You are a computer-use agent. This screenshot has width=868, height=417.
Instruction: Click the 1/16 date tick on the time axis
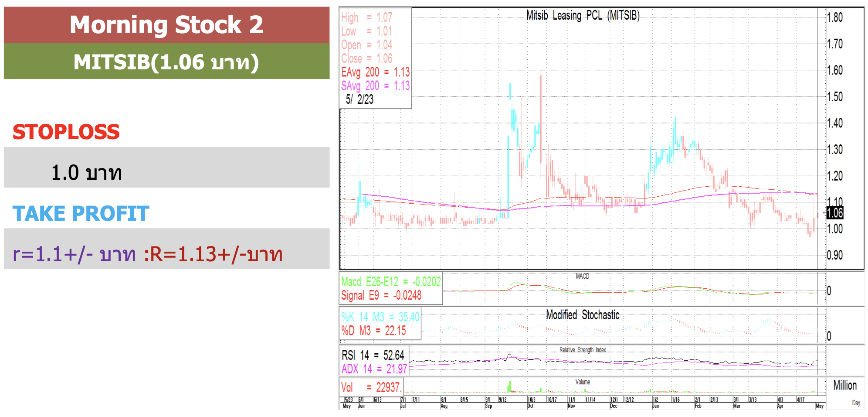676,400
